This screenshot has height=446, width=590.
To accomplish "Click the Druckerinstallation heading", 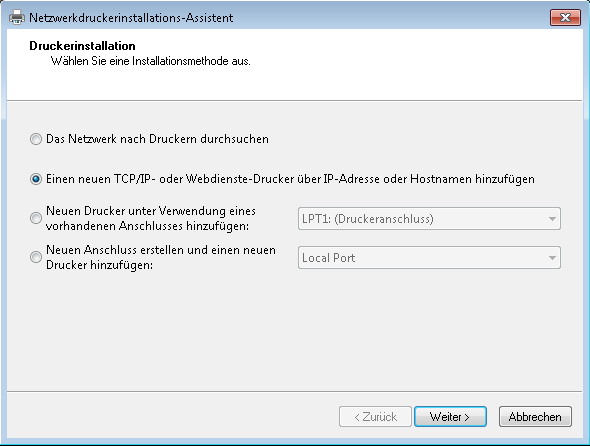I will click(82, 46).
